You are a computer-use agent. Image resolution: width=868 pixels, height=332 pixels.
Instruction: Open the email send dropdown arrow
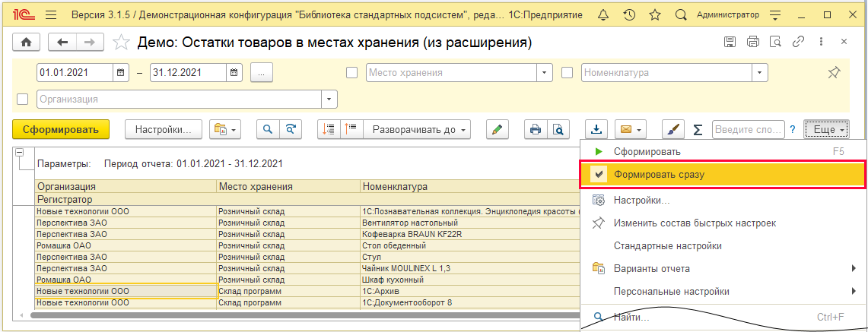tap(639, 130)
